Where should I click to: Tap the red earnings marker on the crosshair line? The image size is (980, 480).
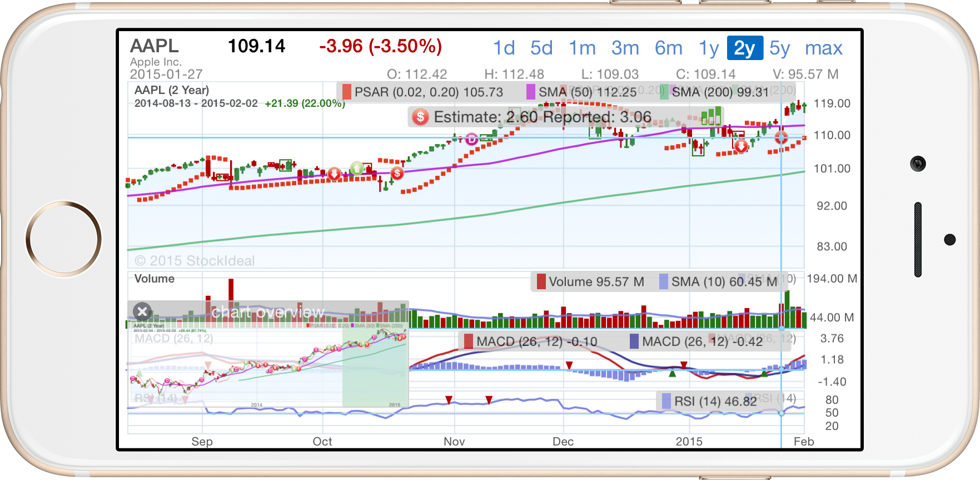pyautogui.click(x=781, y=137)
